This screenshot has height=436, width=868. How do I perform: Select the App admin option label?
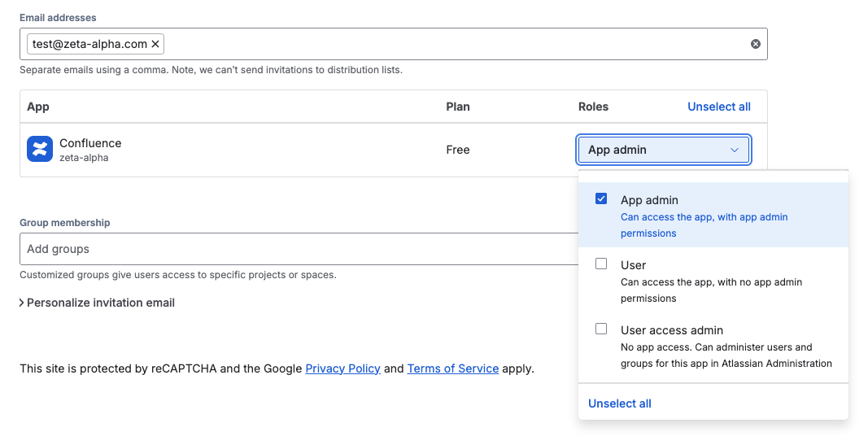tap(649, 200)
